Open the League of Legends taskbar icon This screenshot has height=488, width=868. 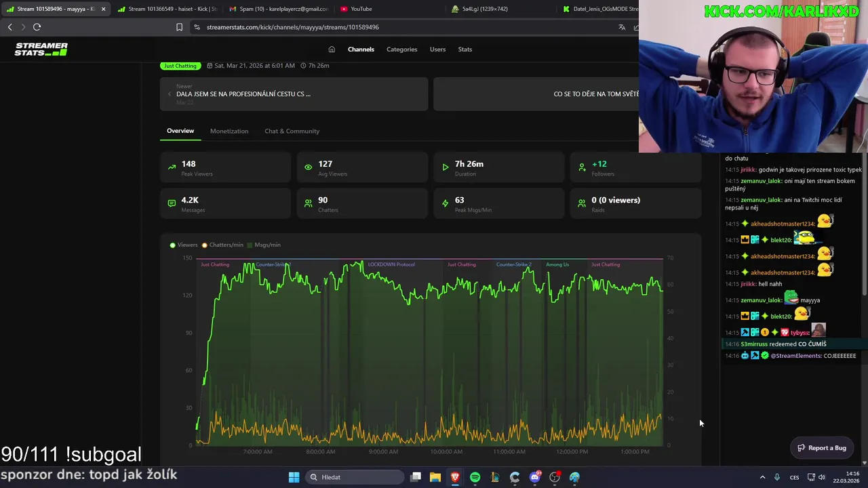click(x=495, y=477)
